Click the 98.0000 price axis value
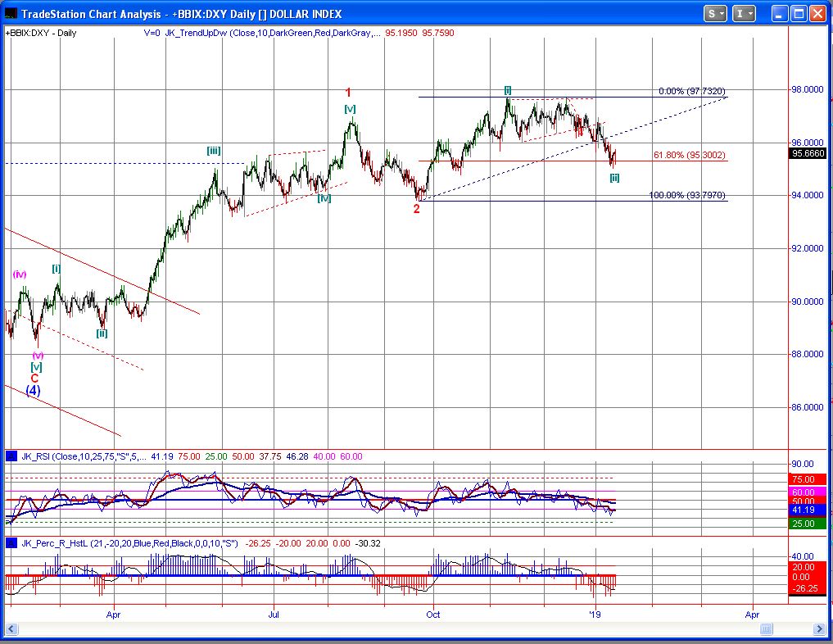Viewport: 833px width, 644px height. click(808, 90)
